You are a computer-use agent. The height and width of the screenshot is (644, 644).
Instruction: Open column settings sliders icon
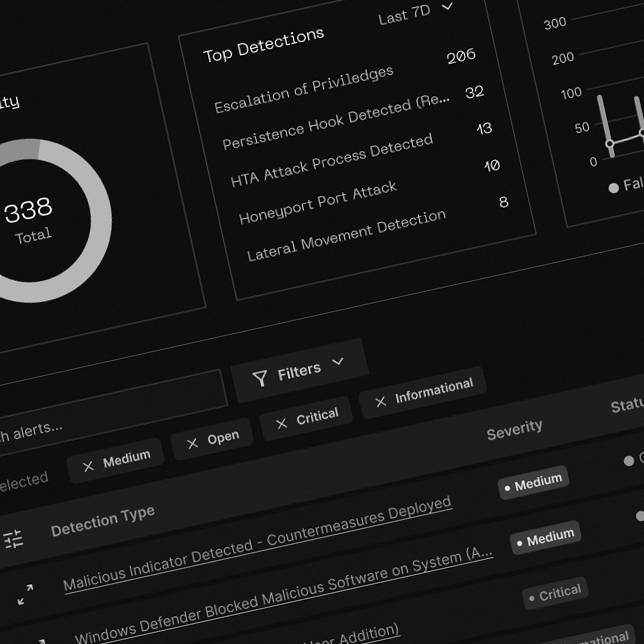click(x=13, y=539)
